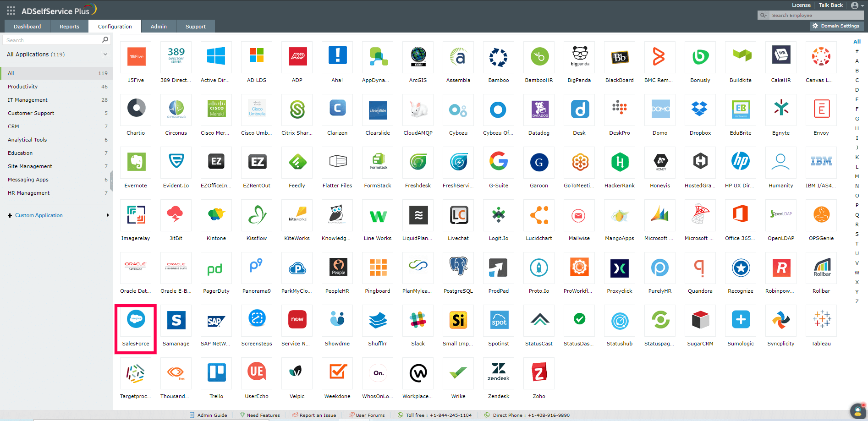Jump to letter S in alphabet index
The image size is (868, 421).
click(857, 234)
